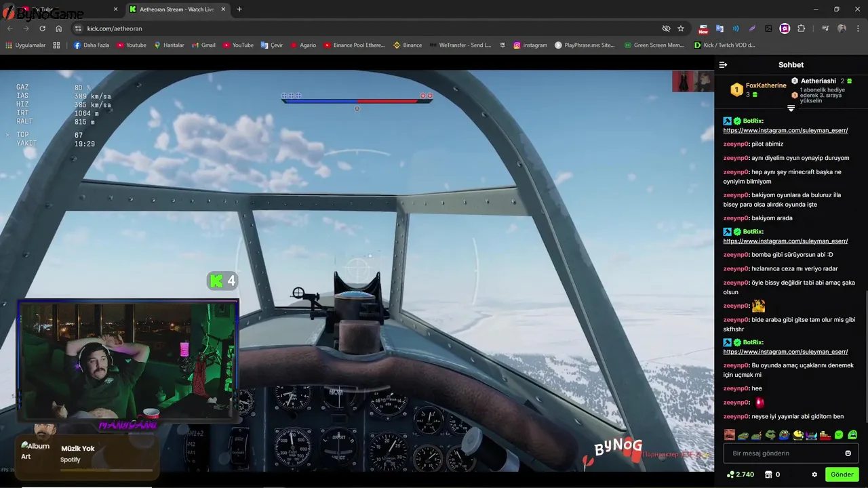Click the green K 4 badge
Viewport: 868px width, 488px height.
pos(222,281)
